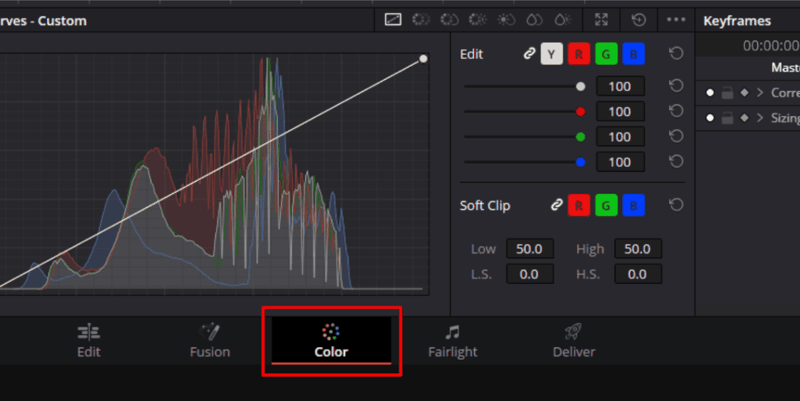Enable Y luminance channel editing

coord(552,54)
